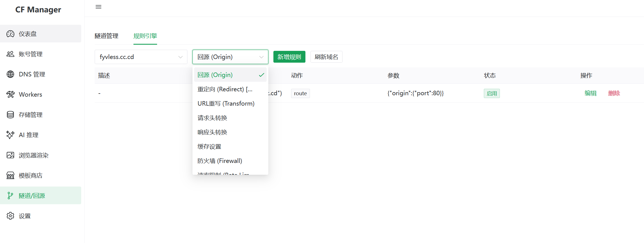
Task: Select 防火墙 (Firewall) option
Action: tap(230, 161)
